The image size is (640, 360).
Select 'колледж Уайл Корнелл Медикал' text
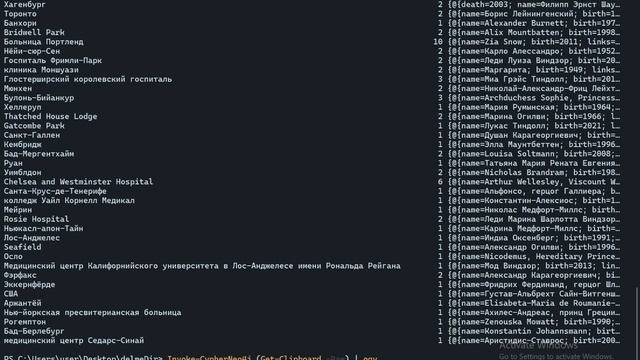(69, 201)
